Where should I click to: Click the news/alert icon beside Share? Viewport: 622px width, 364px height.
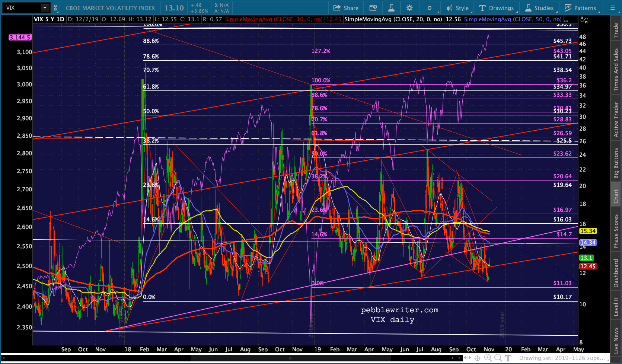coord(373,8)
